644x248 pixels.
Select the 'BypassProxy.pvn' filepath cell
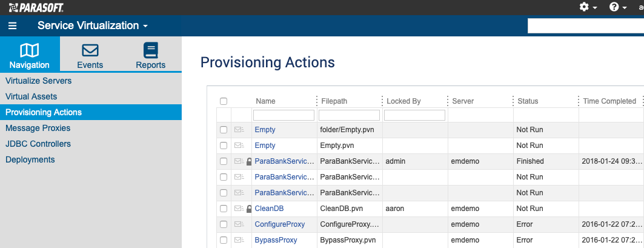[350, 240]
